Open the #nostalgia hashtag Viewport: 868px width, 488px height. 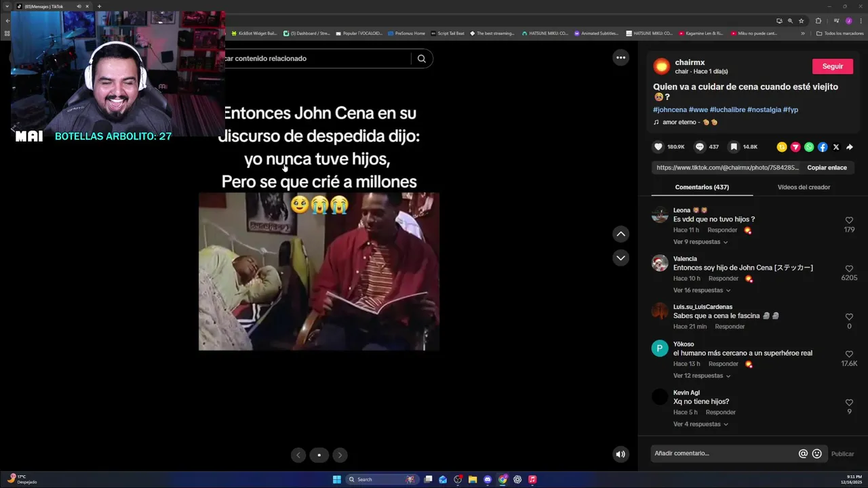(x=764, y=109)
